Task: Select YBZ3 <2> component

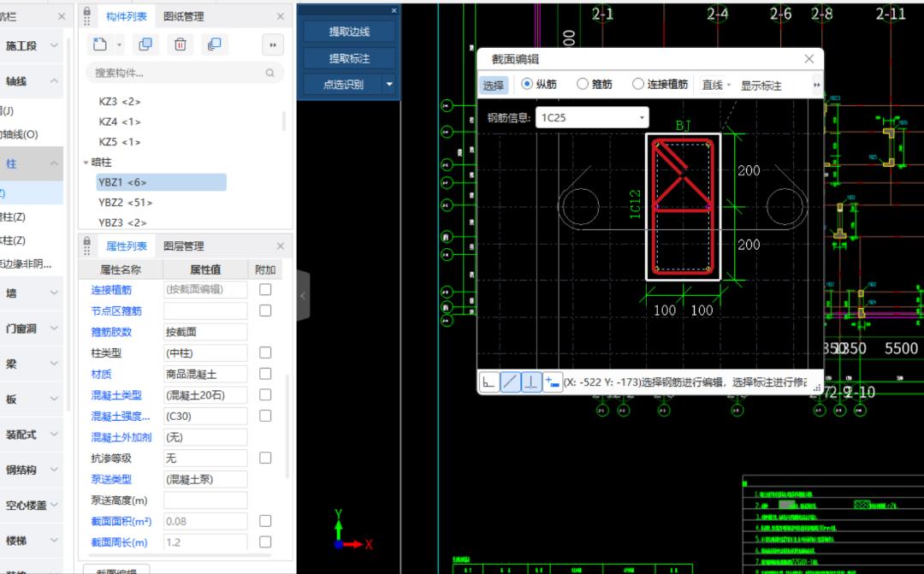Action: 122,222
